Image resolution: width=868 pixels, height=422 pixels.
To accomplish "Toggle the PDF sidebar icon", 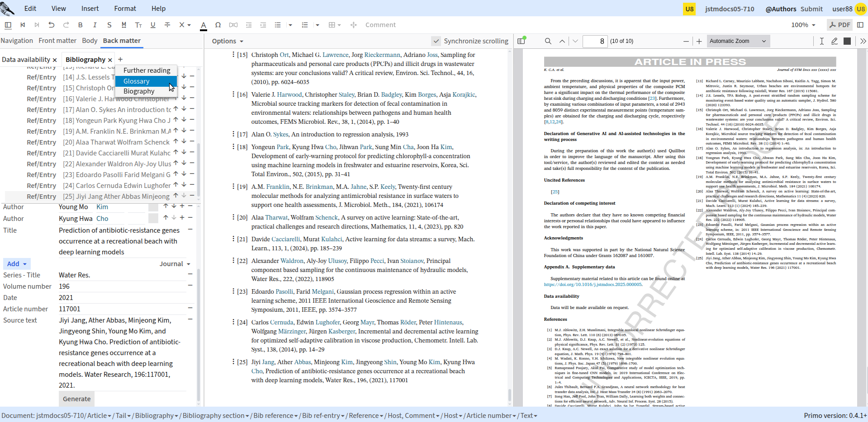I will coord(521,41).
